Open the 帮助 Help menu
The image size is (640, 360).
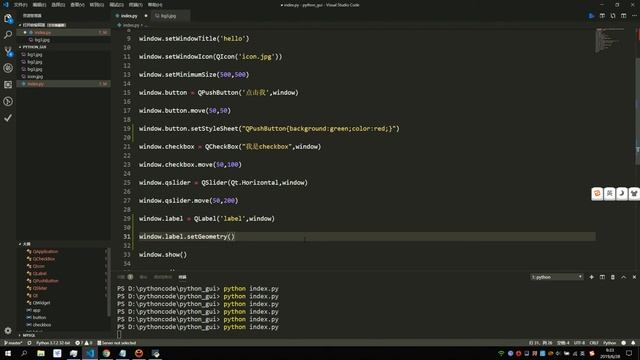[155, 5]
